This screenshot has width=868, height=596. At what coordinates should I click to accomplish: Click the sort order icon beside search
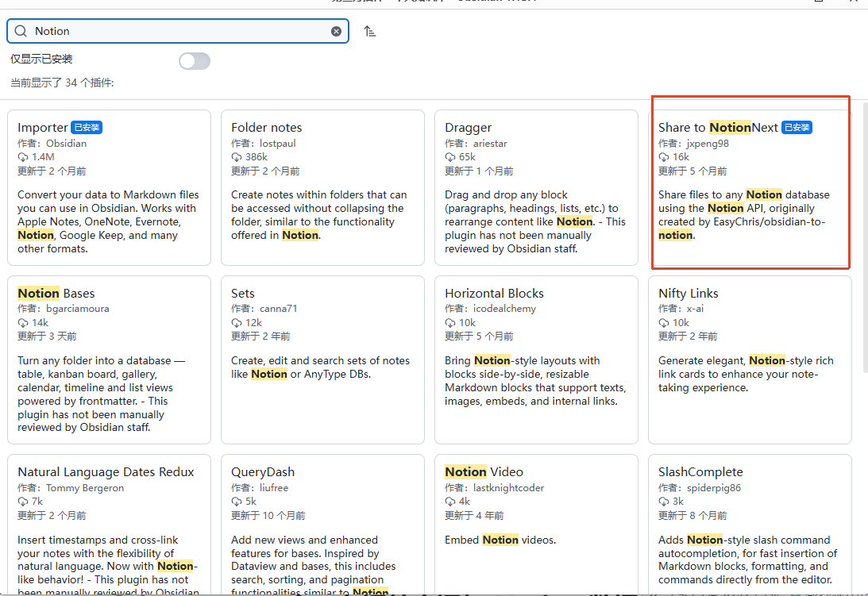click(370, 31)
